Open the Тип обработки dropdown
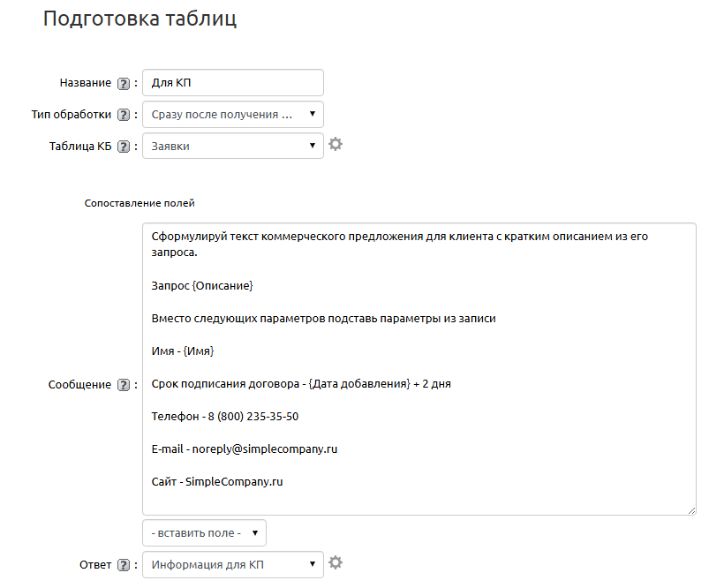Image resolution: width=709 pixels, height=588 pixels. click(233, 115)
